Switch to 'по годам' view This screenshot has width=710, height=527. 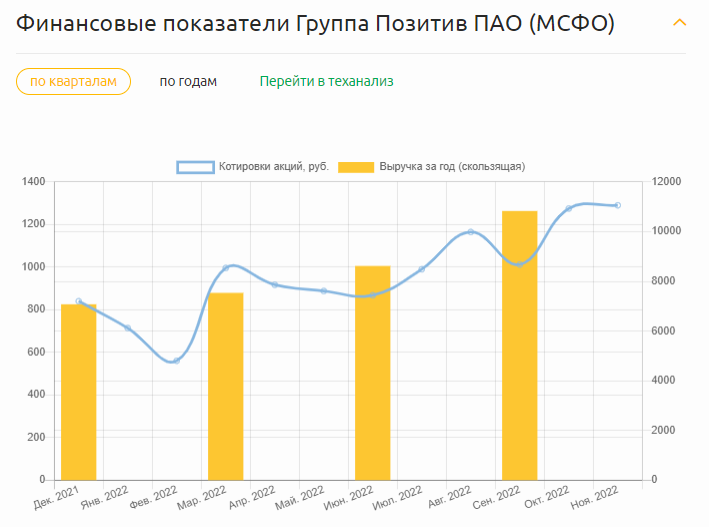point(188,81)
